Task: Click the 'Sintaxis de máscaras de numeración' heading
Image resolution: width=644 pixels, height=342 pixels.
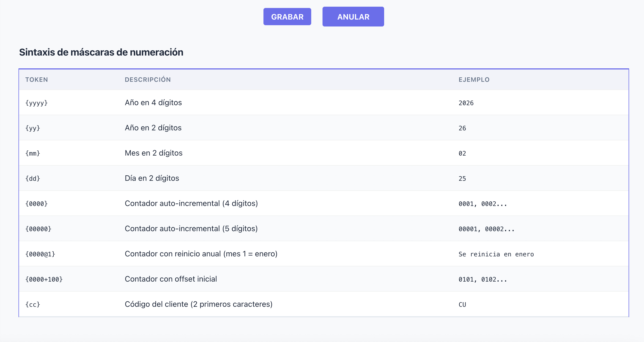Action: (x=101, y=52)
